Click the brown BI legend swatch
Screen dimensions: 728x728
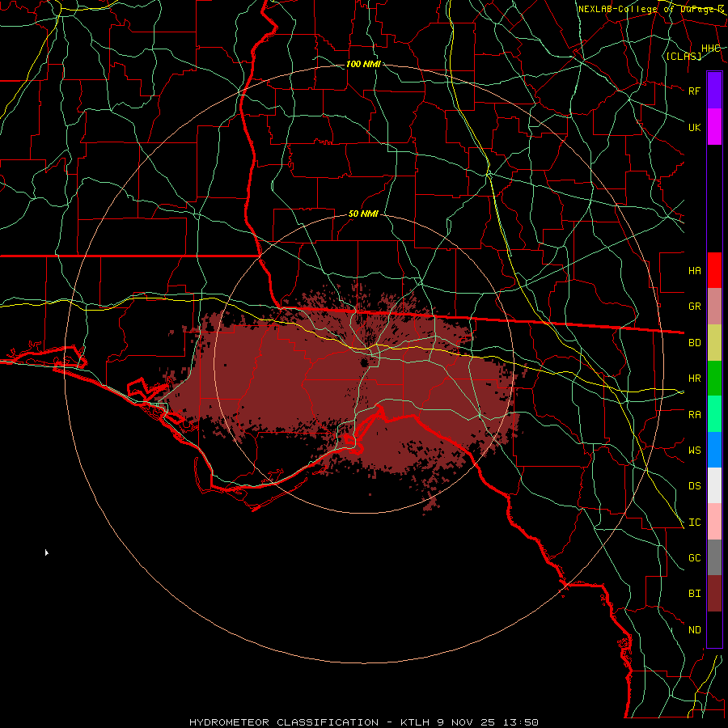(x=714, y=594)
